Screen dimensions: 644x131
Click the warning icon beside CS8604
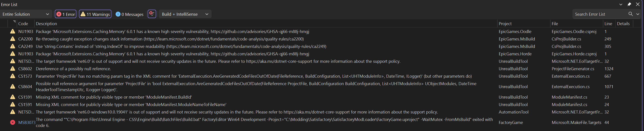pyautogui.click(x=12, y=87)
